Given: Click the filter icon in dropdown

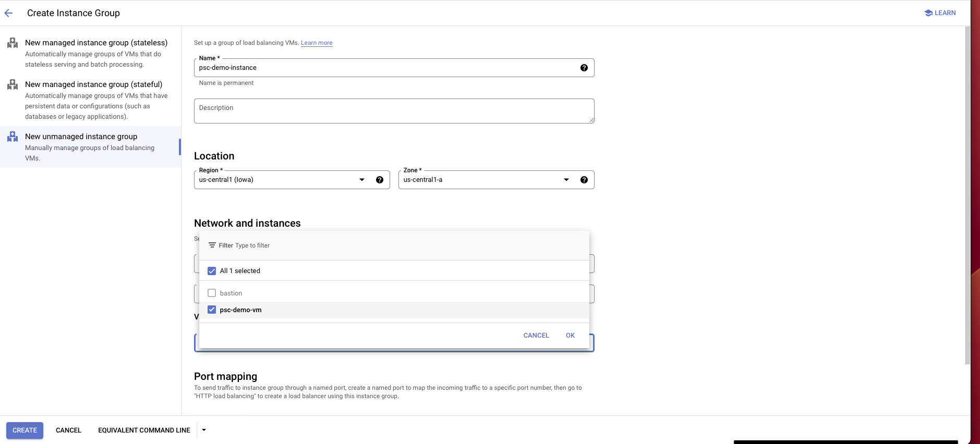Looking at the screenshot, I should click(x=212, y=245).
